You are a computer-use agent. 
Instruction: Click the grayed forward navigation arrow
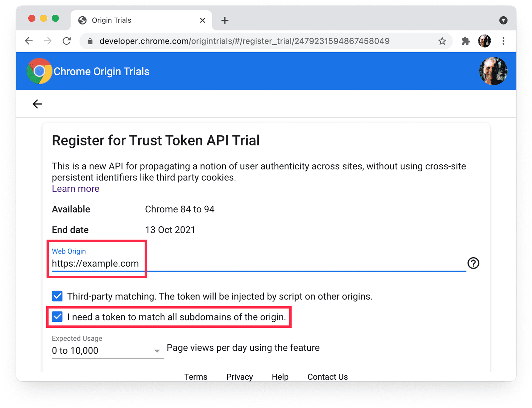pyautogui.click(x=48, y=41)
